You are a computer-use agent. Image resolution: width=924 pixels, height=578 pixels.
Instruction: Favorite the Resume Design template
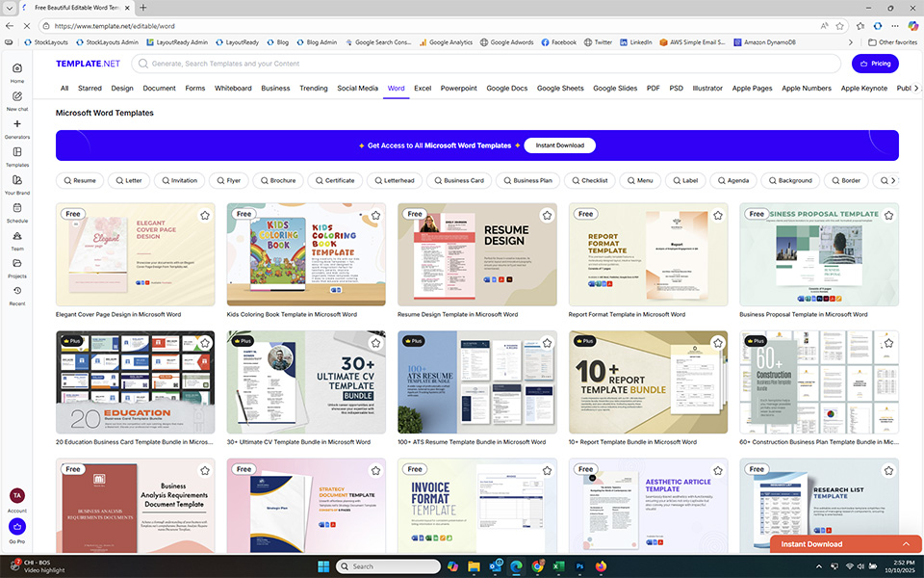tap(547, 216)
